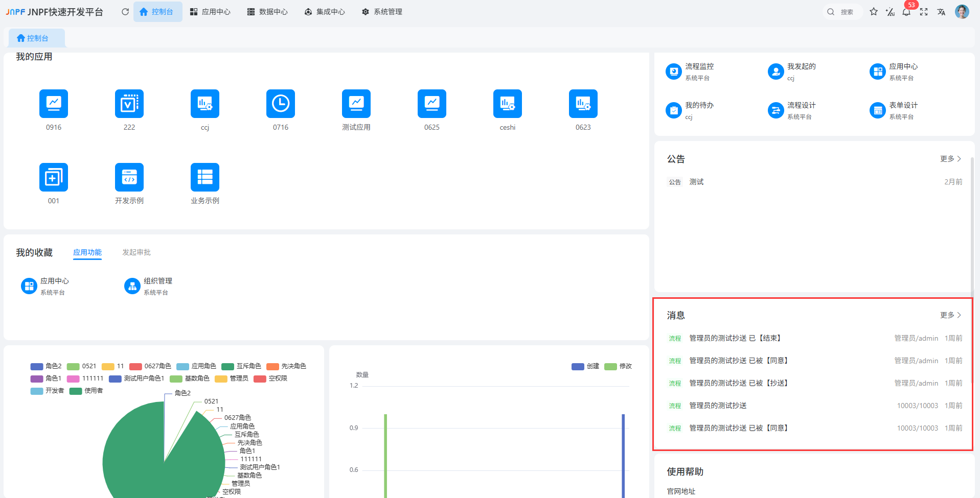Viewport: 980px width, 498px height.
Task: Open the 0916 application icon
Action: (x=54, y=104)
